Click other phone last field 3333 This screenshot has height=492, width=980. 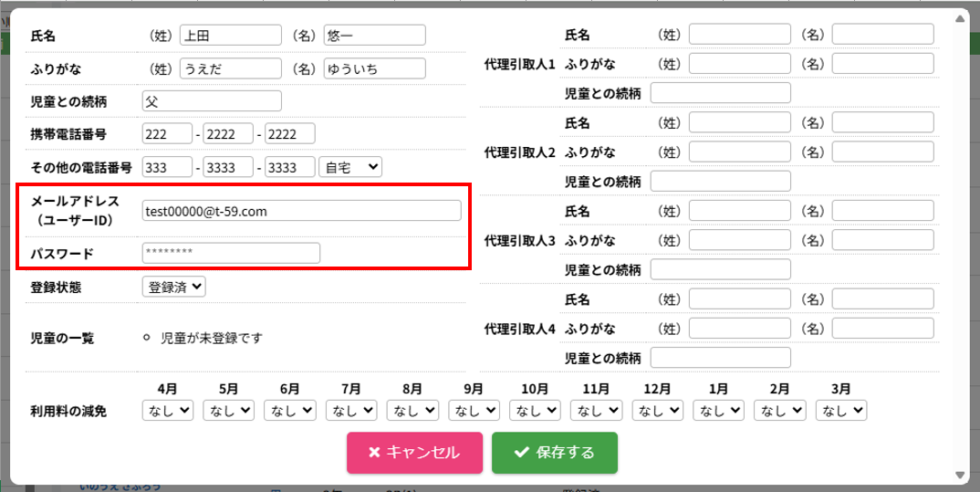point(289,167)
